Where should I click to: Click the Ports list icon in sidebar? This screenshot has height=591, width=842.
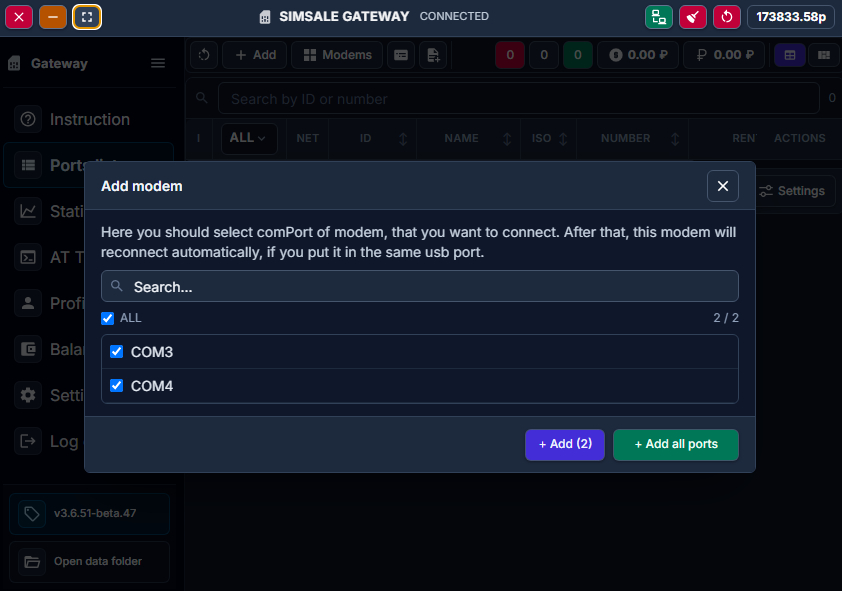pos(28,165)
